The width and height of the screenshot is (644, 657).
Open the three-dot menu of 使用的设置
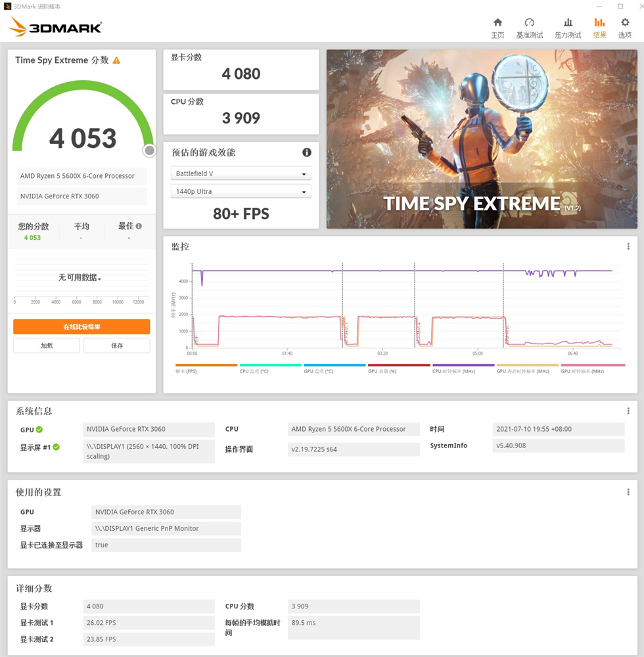point(628,492)
